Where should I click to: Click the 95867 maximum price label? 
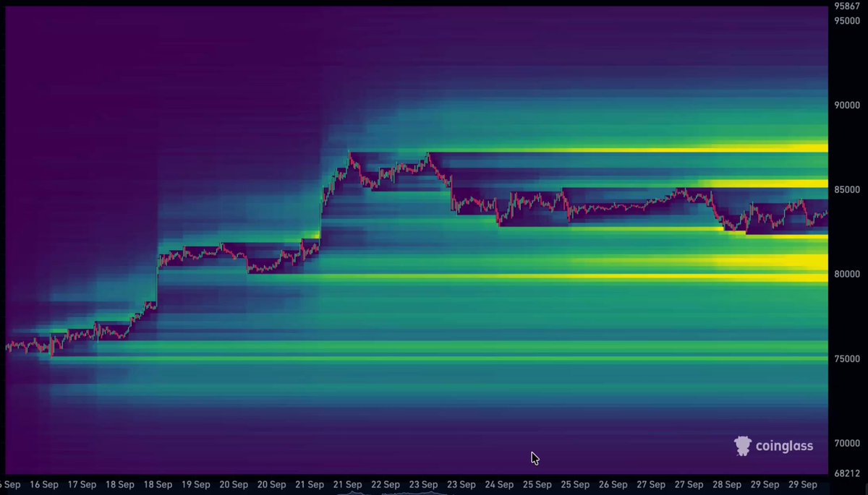[x=846, y=6]
